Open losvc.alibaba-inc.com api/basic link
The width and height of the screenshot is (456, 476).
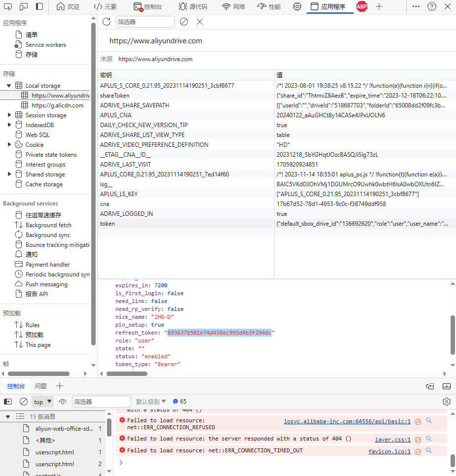(347, 421)
